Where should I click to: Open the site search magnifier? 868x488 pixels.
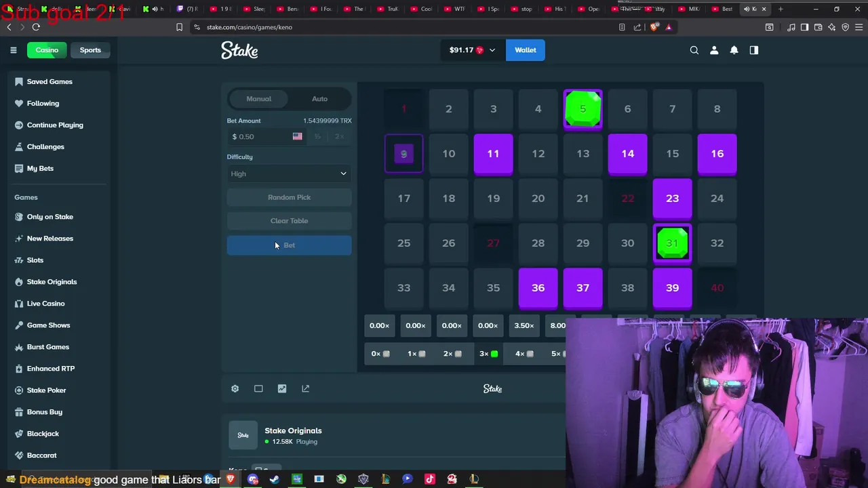pos(694,50)
